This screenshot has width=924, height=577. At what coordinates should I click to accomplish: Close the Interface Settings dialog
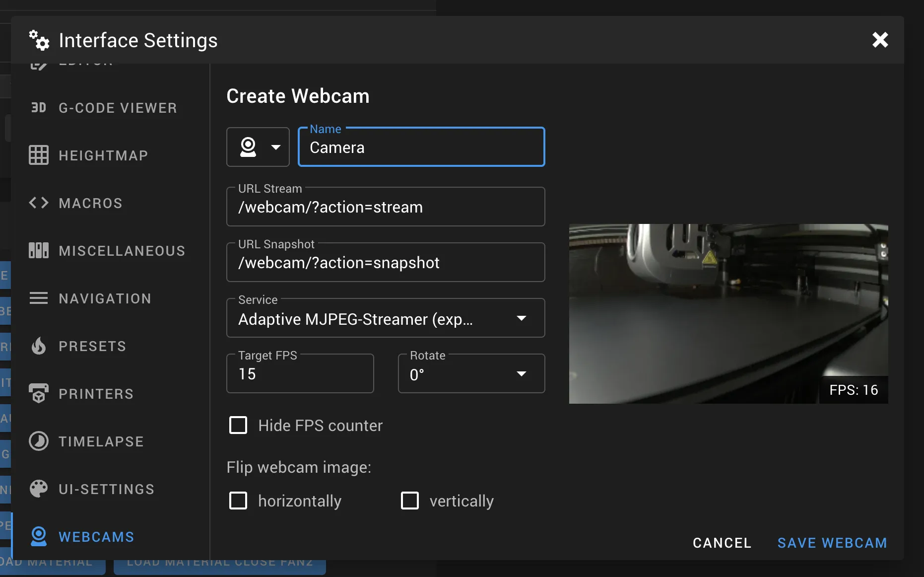coord(880,40)
